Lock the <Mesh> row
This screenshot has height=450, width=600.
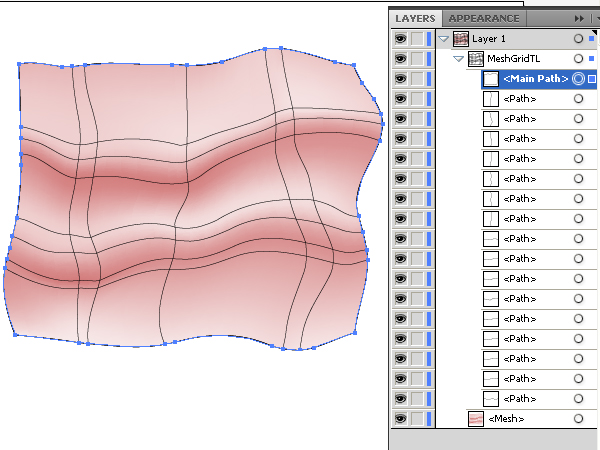pos(417,418)
